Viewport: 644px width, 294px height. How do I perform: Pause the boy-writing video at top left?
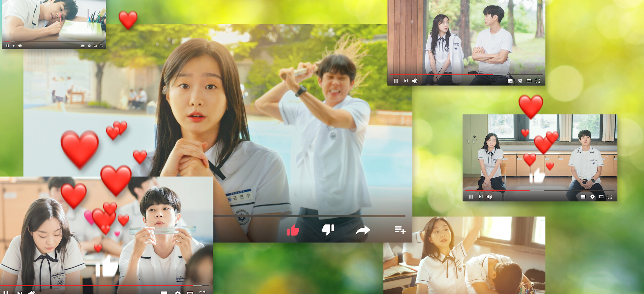tap(7, 46)
